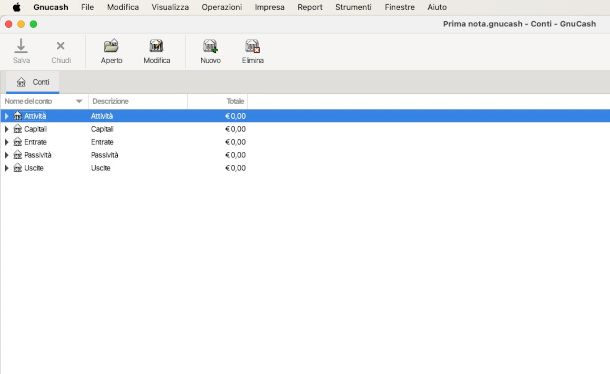Image resolution: width=610 pixels, height=374 pixels.
Task: Click the Salva toolbar icon
Action: coord(21,46)
